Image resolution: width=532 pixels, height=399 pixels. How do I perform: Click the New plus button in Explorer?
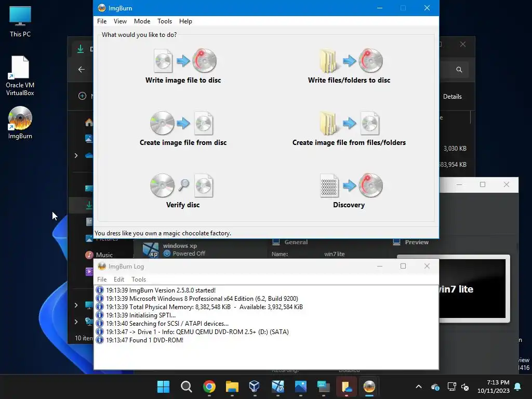[x=82, y=96]
